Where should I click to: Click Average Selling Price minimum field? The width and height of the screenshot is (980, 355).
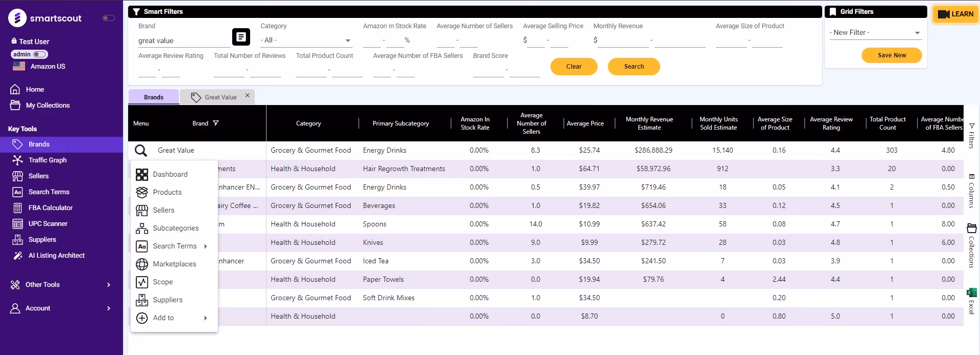point(536,40)
